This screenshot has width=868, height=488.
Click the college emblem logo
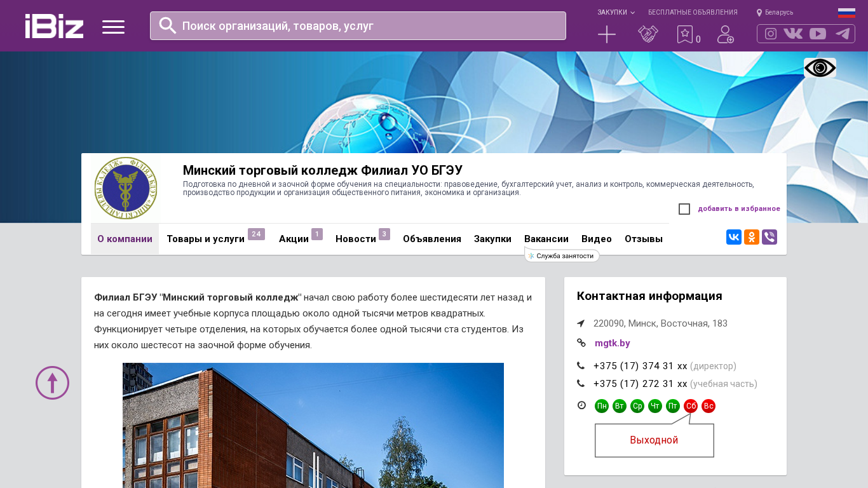point(126,189)
